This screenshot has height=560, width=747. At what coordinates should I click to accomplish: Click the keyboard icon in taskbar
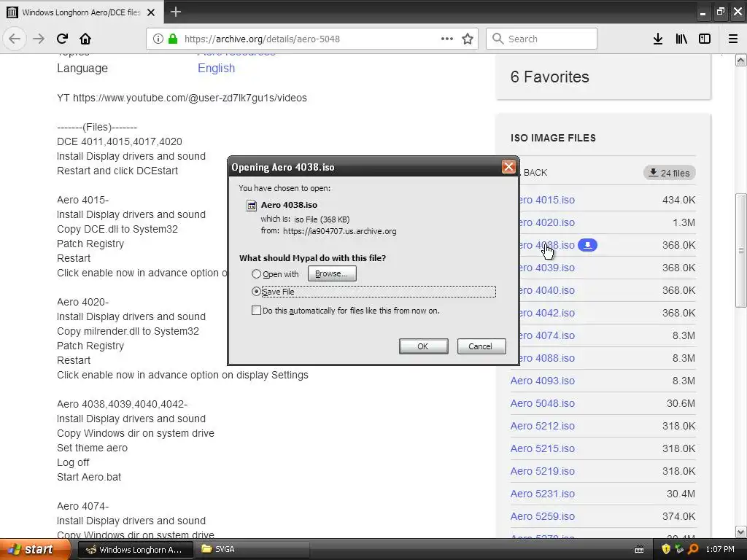(x=639, y=550)
